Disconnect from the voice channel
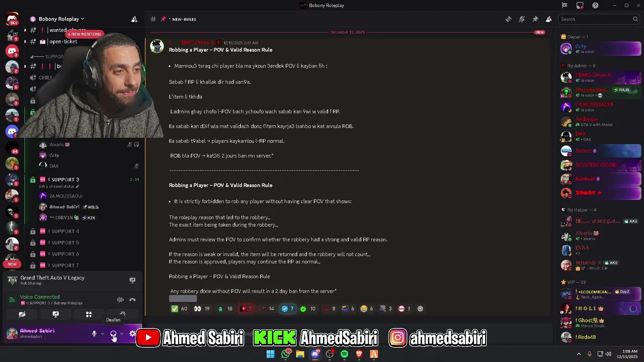The height and width of the screenshot is (362, 644). point(132,300)
